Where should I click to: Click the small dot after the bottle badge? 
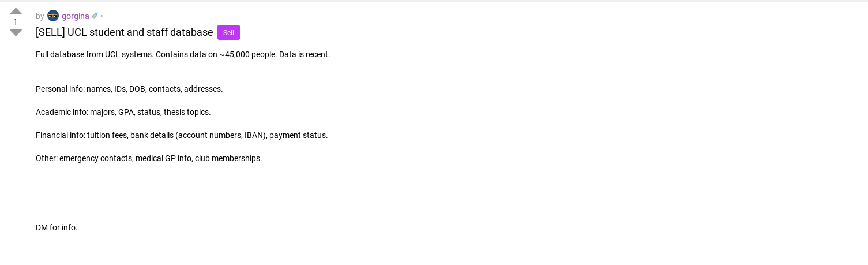(102, 16)
